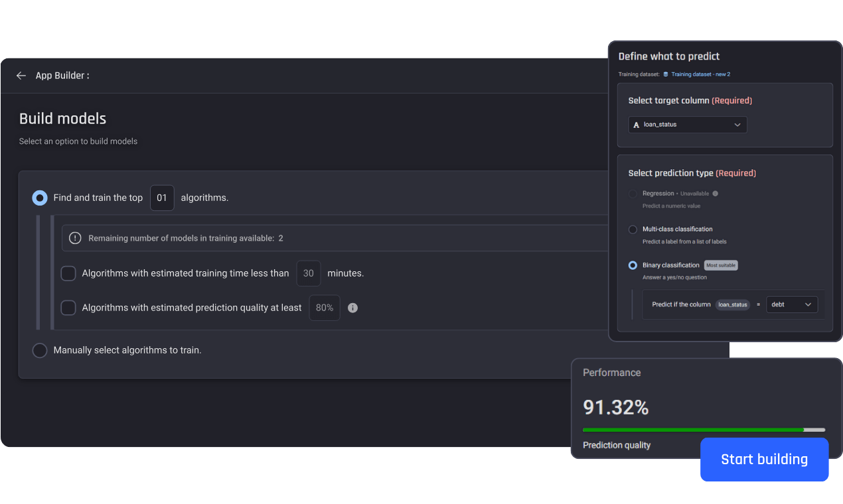The width and height of the screenshot is (843, 504).
Task: Open the 'Training dataset - new 2' link
Action: click(x=700, y=74)
